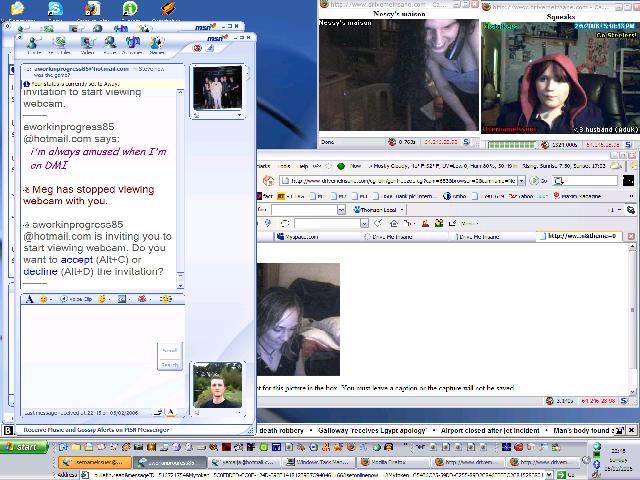640x480 pixels.
Task: Click the paintbrush color scheme icon
Action: (209, 48)
